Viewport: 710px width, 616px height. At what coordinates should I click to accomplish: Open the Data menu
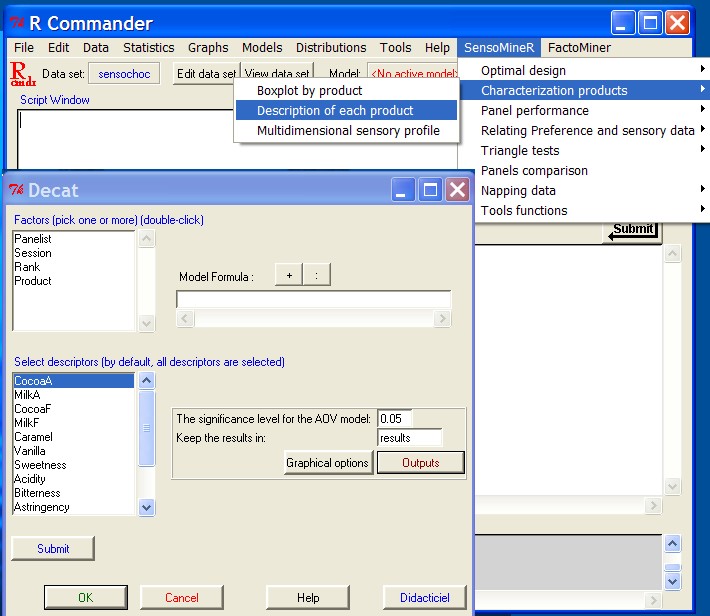click(x=96, y=48)
